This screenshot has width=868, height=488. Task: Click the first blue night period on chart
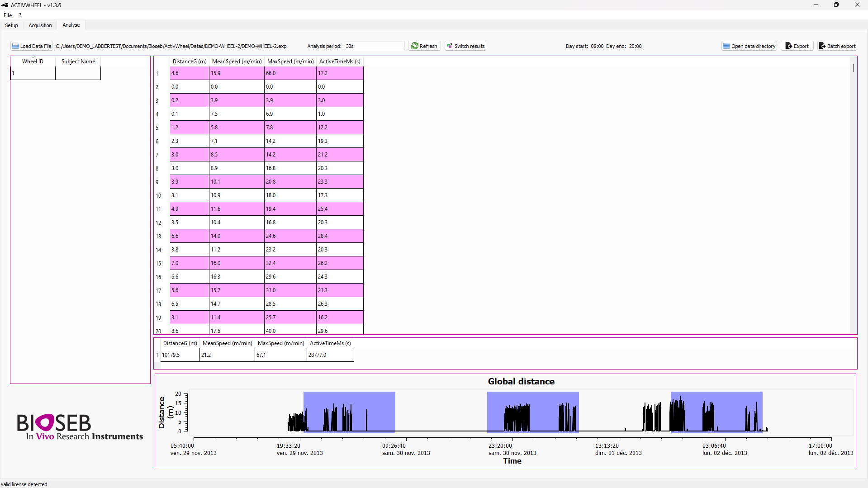pyautogui.click(x=349, y=412)
